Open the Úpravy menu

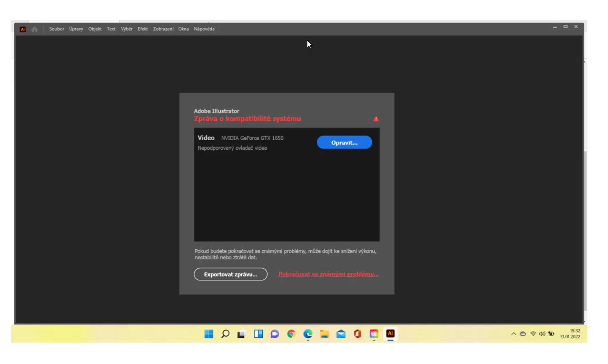[76, 29]
